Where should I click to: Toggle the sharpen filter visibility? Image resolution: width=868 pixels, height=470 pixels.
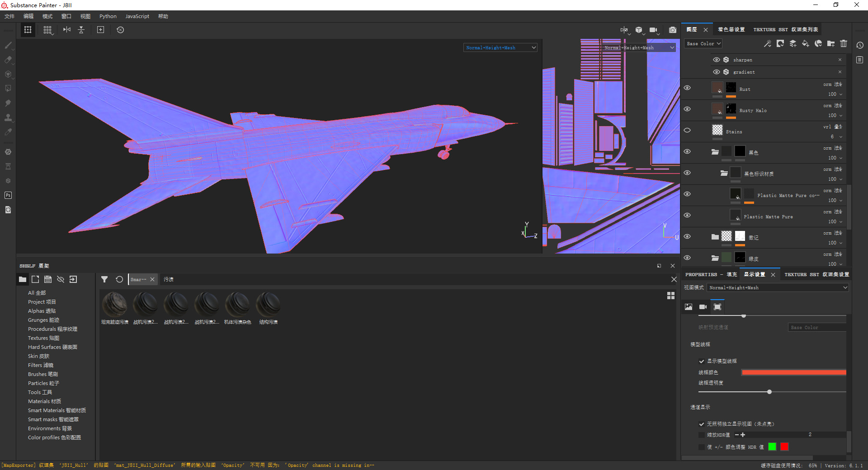coord(716,60)
